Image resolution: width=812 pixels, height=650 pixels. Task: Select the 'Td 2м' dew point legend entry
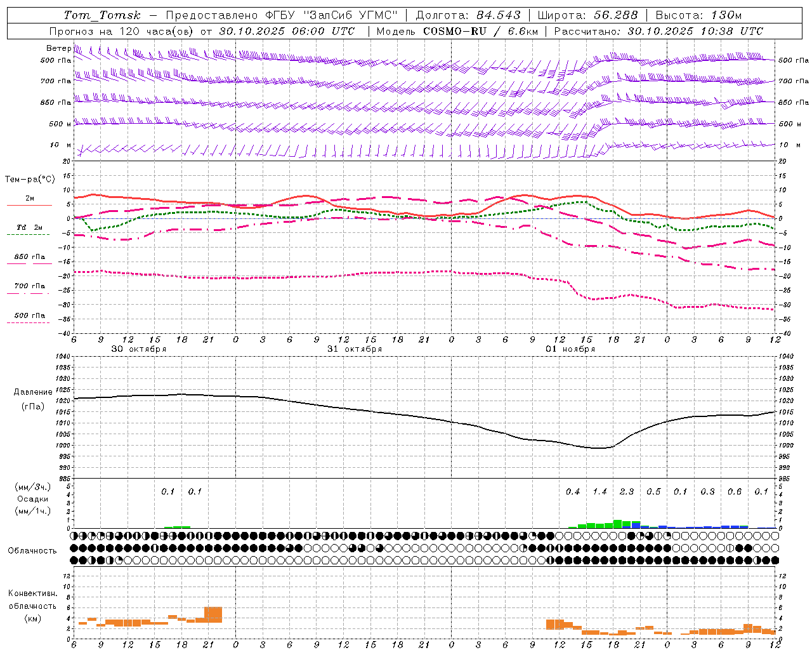pyautogui.click(x=29, y=227)
